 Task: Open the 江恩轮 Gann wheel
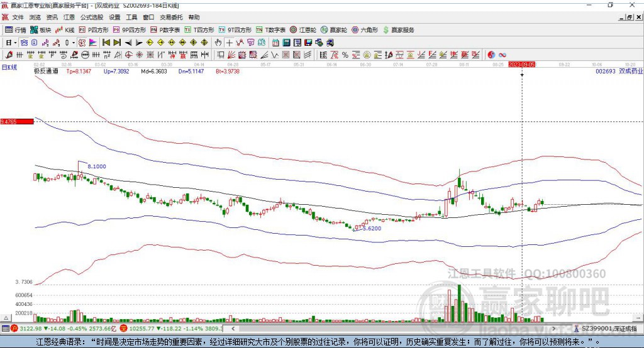coord(303,30)
